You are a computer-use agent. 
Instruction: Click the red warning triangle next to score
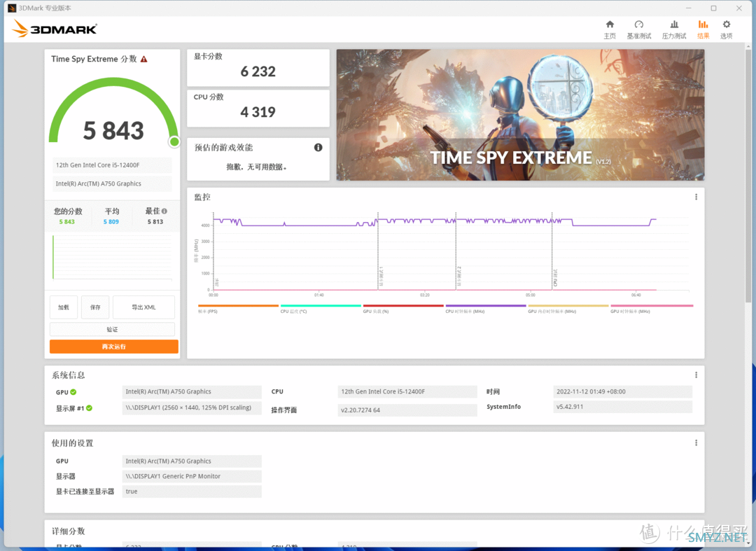143,59
